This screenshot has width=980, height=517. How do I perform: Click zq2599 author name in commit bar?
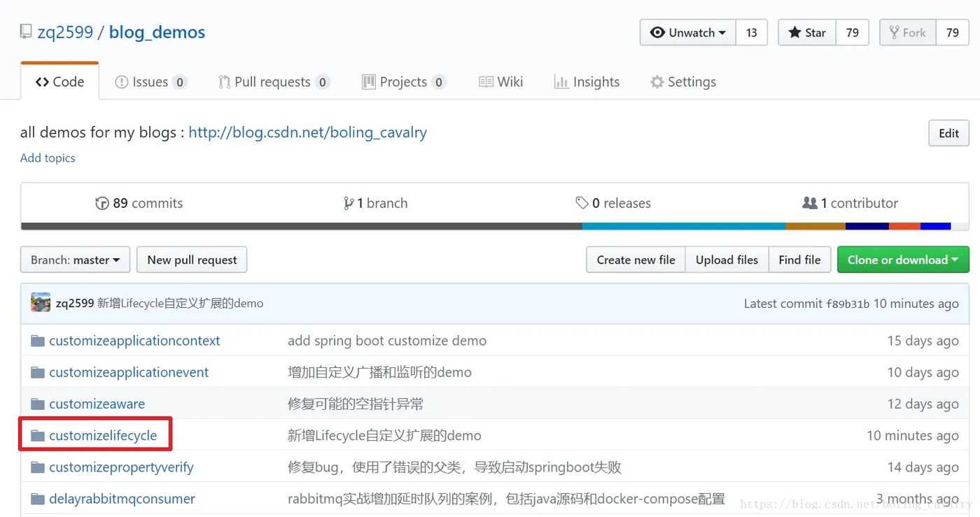tap(75, 303)
